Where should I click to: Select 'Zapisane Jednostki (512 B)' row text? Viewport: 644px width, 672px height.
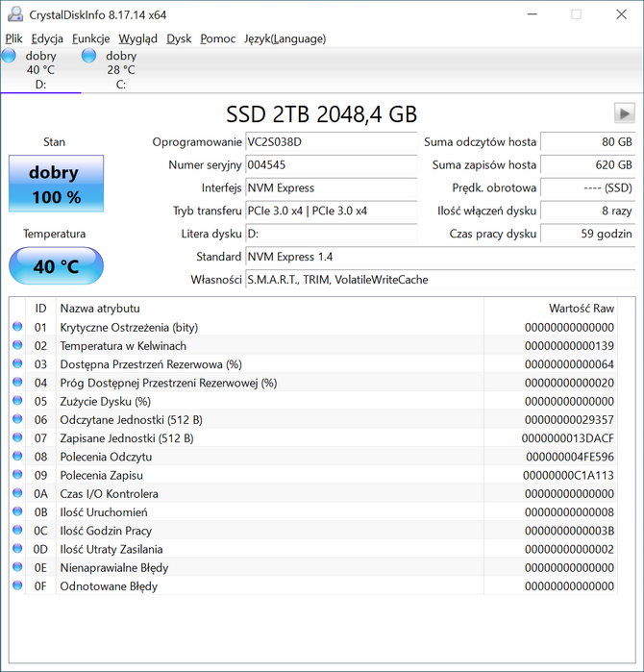[x=127, y=438]
